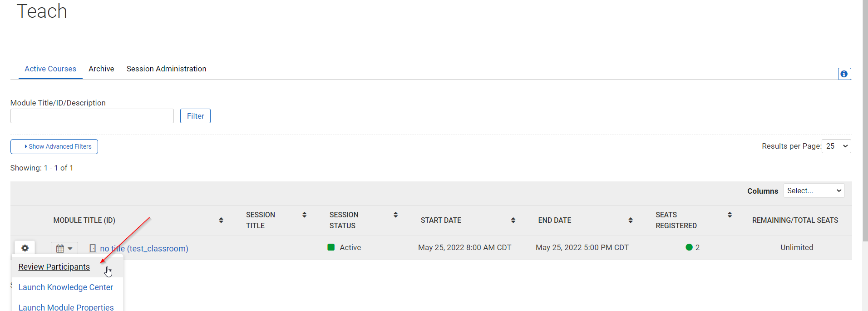This screenshot has width=868, height=311.
Task: Sort by Session Status column arrows
Action: [395, 215]
